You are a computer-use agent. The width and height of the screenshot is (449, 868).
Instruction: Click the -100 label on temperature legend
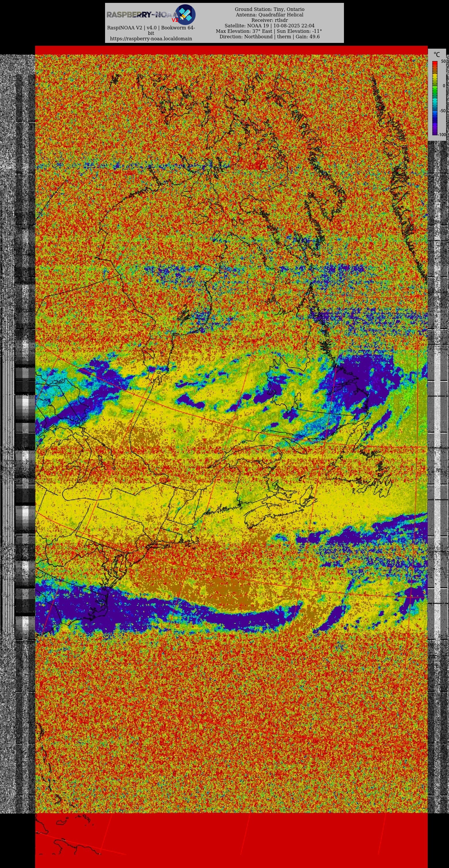click(442, 134)
